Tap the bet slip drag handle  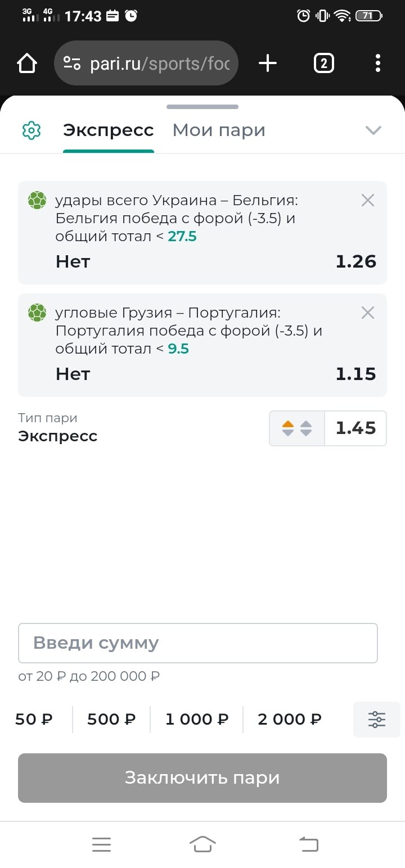[x=202, y=107]
